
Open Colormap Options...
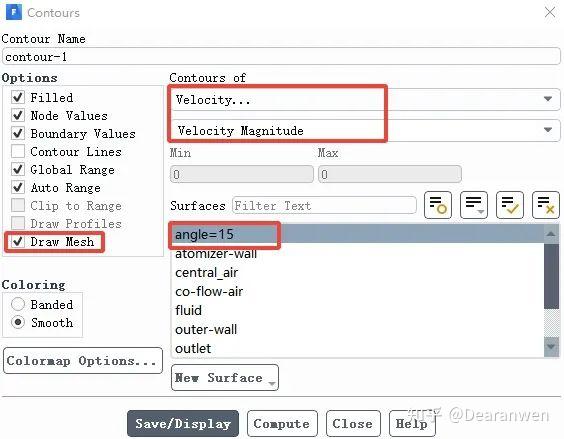coord(83,361)
